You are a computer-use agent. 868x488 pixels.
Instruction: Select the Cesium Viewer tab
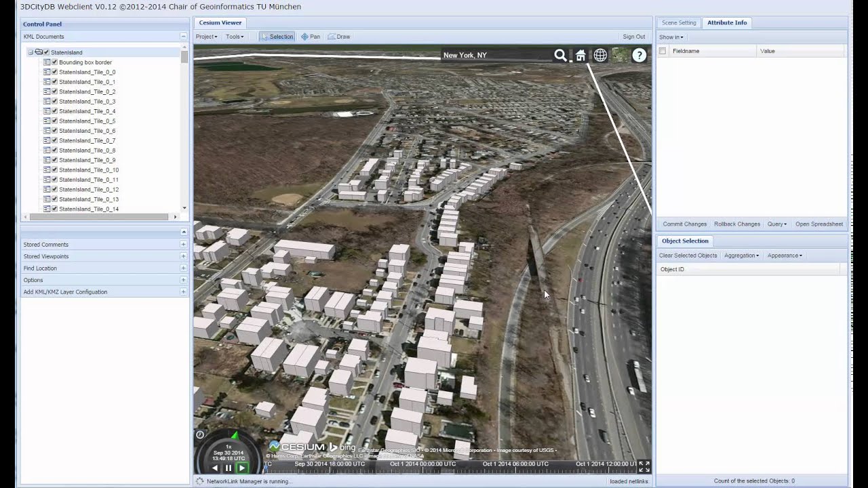click(220, 23)
